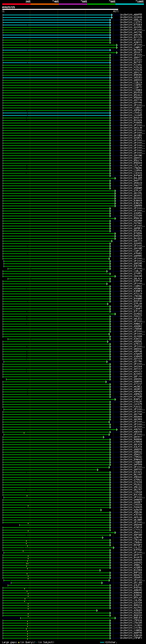Select label UniRef100_C1MPK4
This screenshot has height=644, width=146.
[131, 171]
